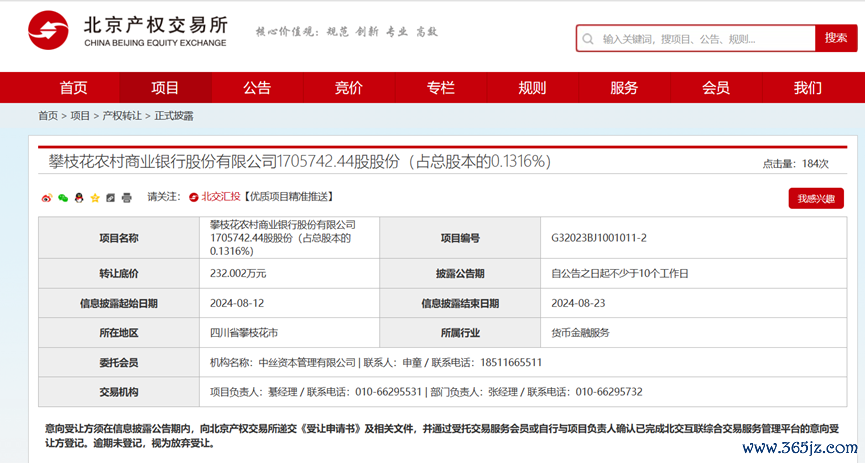The image size is (865, 463).
Task: Click the 项目名称 label cell
Action: point(119,238)
